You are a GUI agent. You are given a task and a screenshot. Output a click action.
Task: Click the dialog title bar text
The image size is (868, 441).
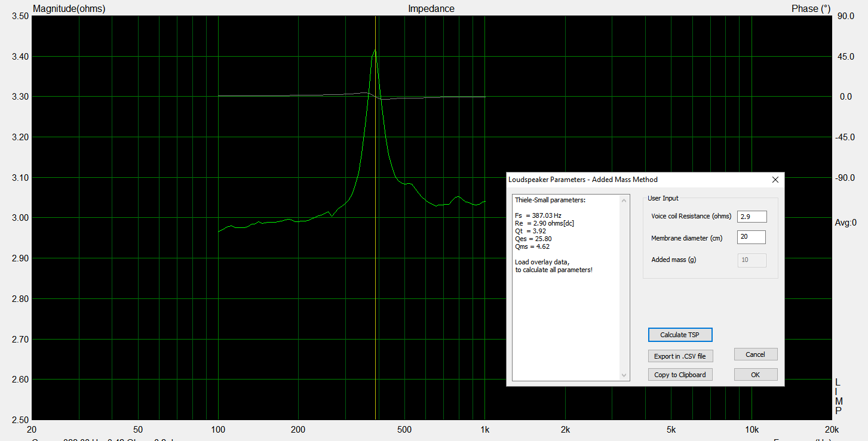click(582, 179)
